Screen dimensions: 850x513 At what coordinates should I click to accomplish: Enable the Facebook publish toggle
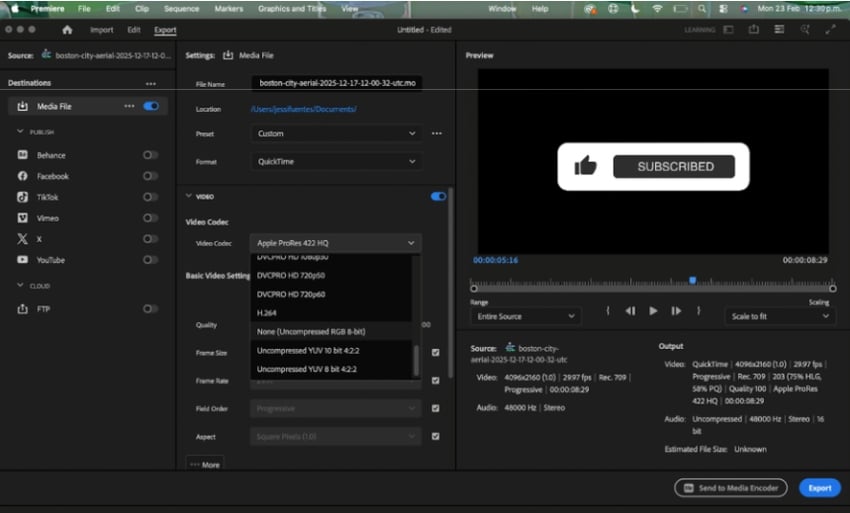pos(150,176)
